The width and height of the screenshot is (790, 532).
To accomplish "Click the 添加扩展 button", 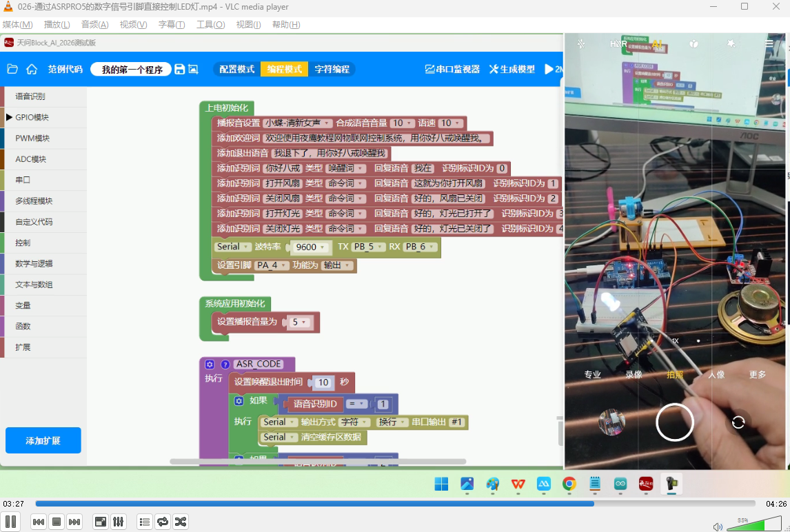I will click(x=43, y=440).
